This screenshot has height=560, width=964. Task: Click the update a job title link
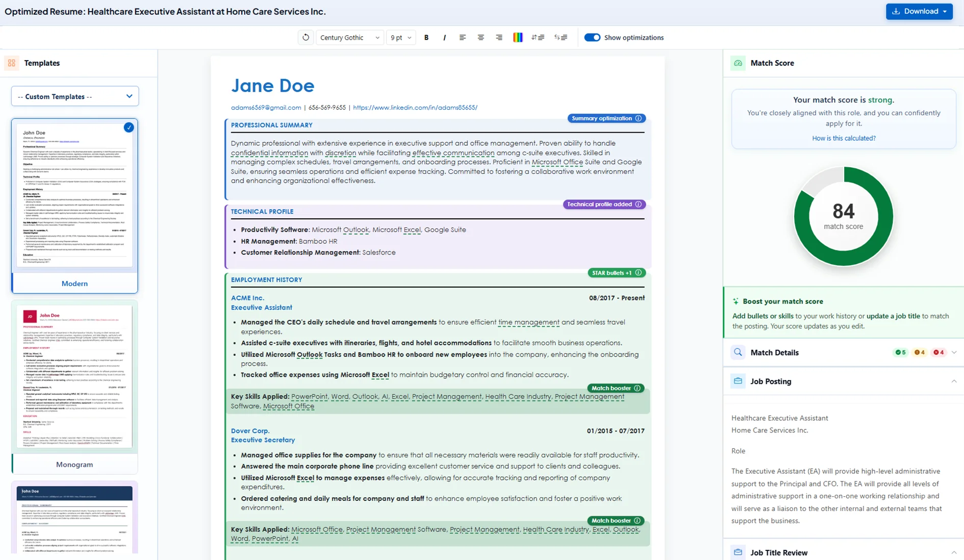[893, 316]
